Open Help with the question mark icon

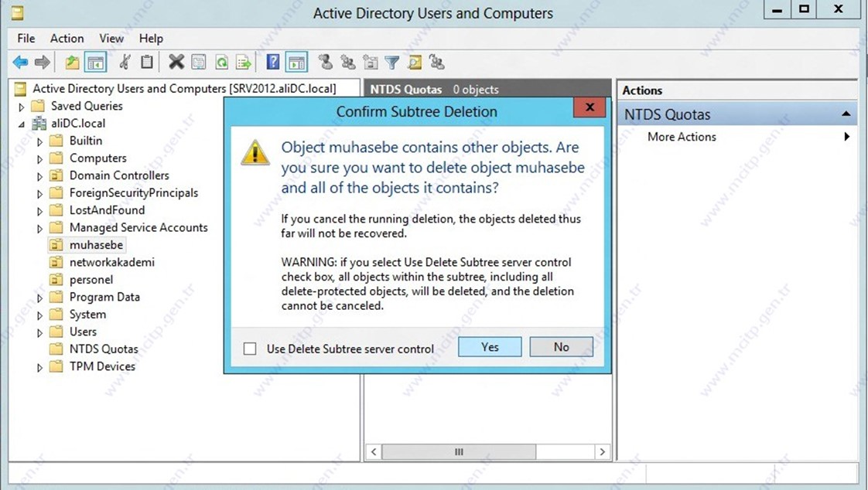(x=273, y=61)
